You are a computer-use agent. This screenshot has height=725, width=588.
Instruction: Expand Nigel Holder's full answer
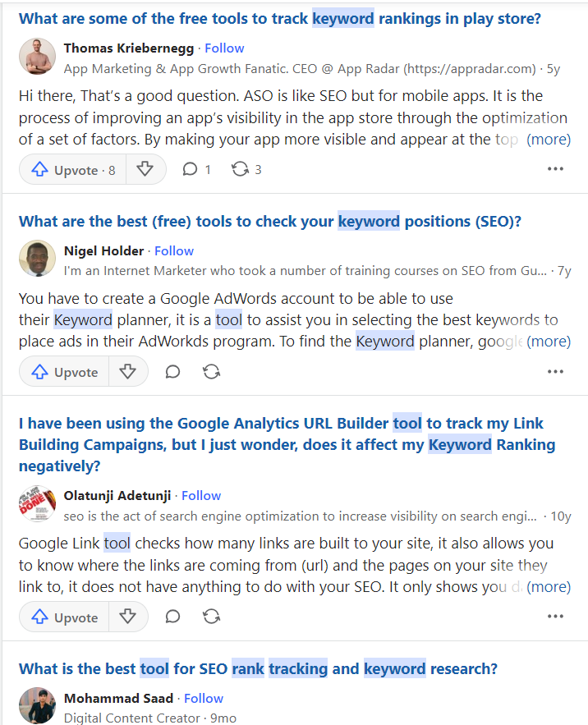[x=549, y=341]
